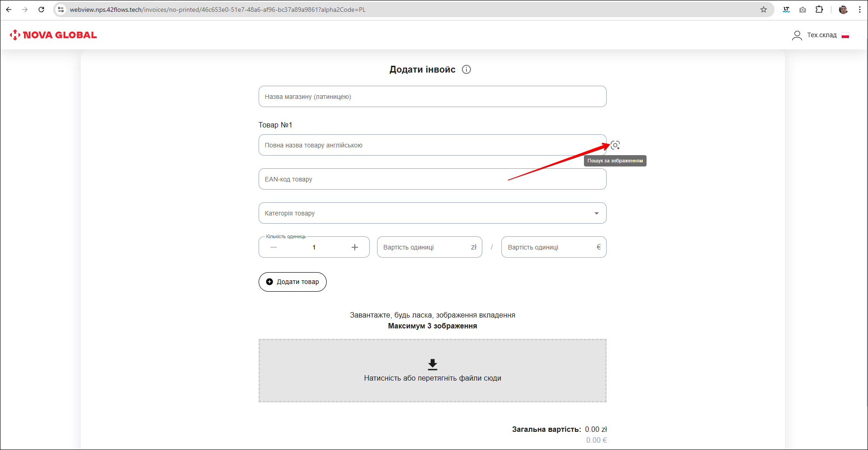
Task: Click the download arrow upload icon
Action: [x=432, y=364]
